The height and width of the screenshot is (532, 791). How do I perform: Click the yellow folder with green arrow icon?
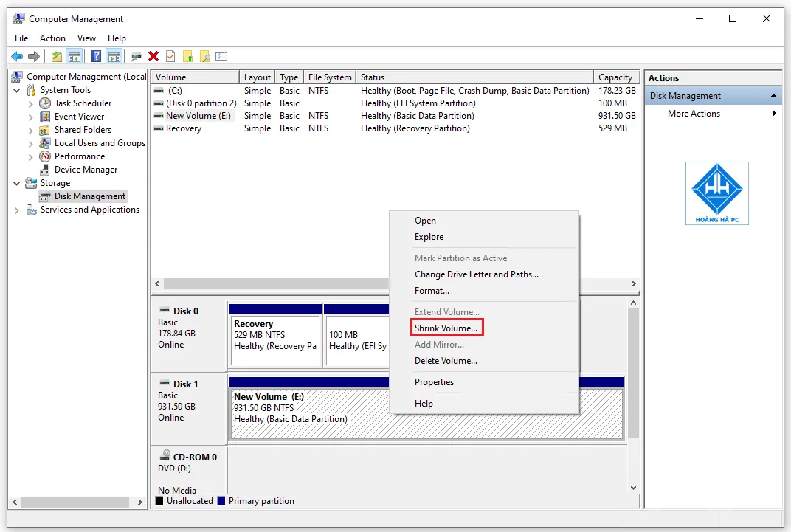[188, 57]
